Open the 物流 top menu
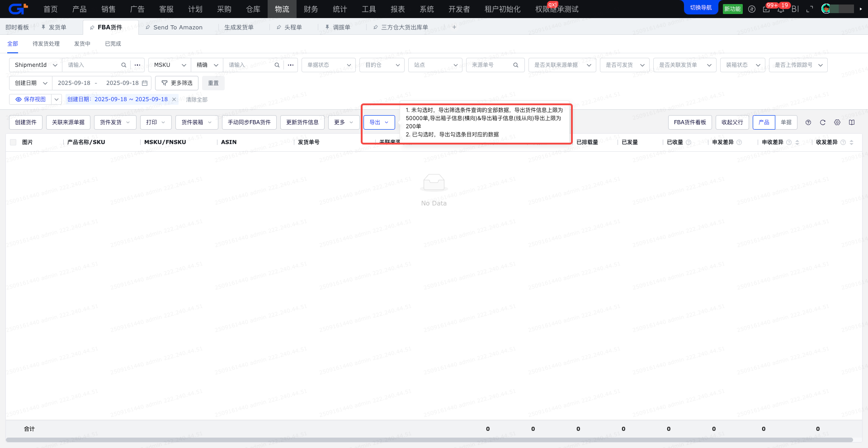Screen dimensions: 868x448 coord(282,9)
